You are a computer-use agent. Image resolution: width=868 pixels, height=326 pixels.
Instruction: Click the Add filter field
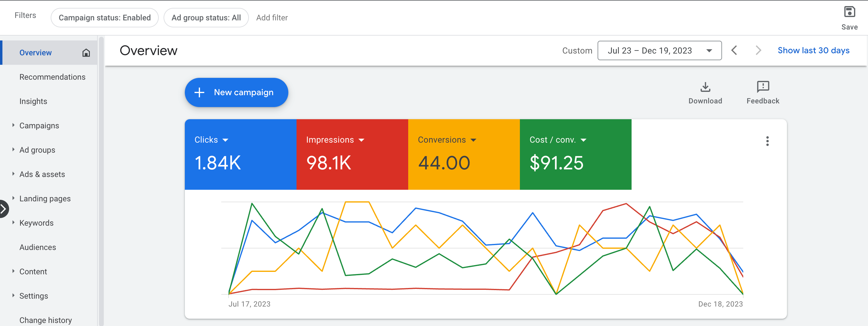[272, 18]
